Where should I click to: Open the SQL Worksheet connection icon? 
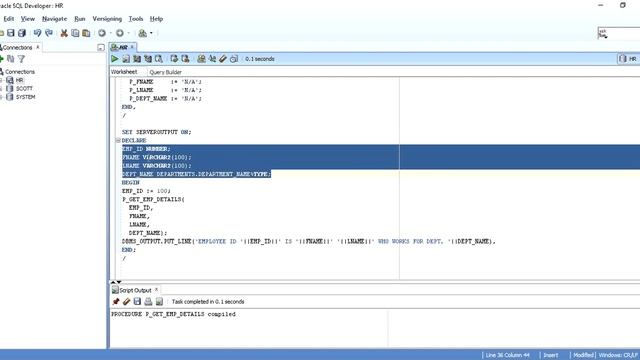pos(142,33)
